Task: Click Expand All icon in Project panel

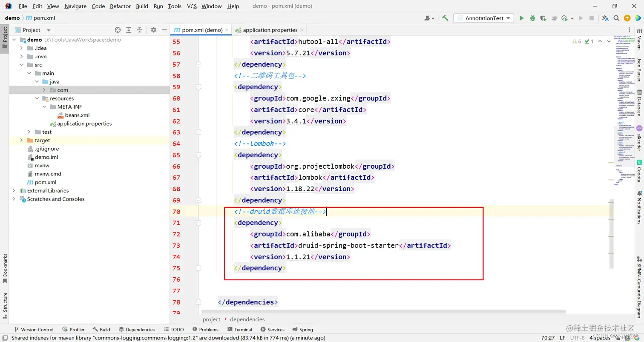Action: pyautogui.click(x=129, y=30)
